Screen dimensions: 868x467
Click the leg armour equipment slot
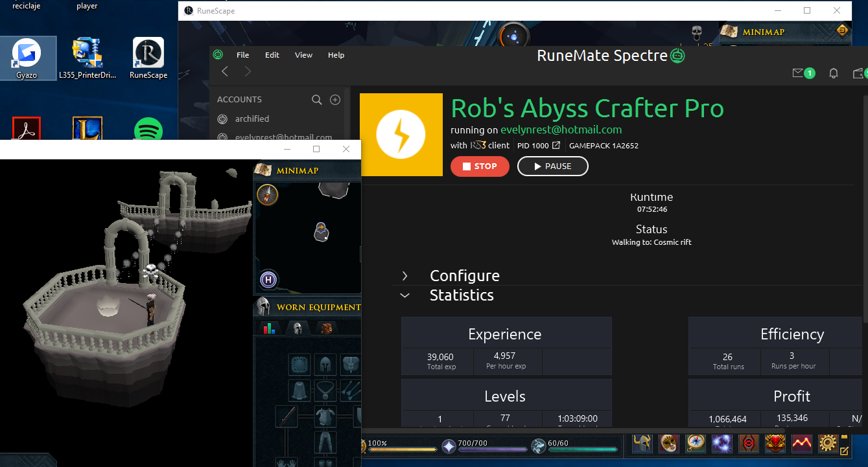click(325, 443)
